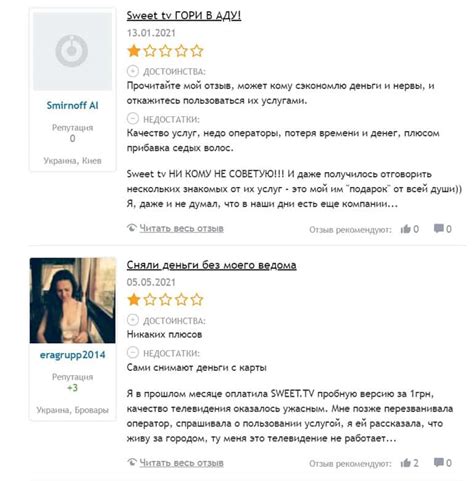Click the eye icon in second review

[132, 462]
